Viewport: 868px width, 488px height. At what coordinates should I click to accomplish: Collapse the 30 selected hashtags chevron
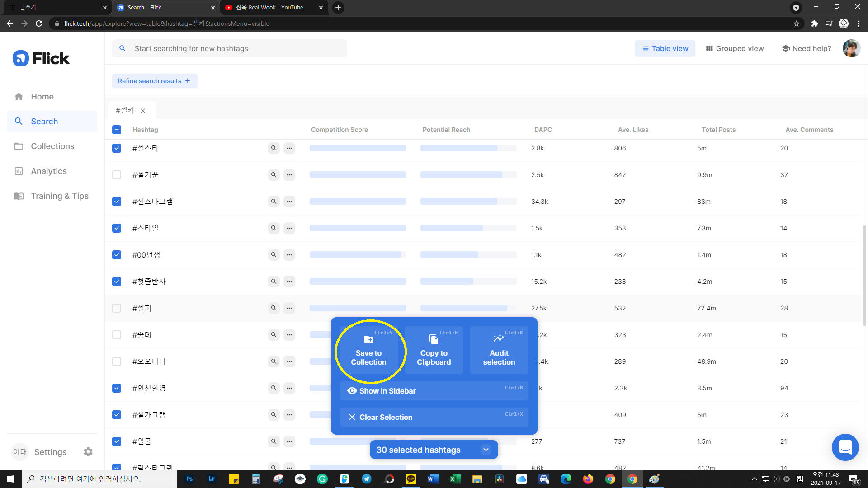point(486,450)
